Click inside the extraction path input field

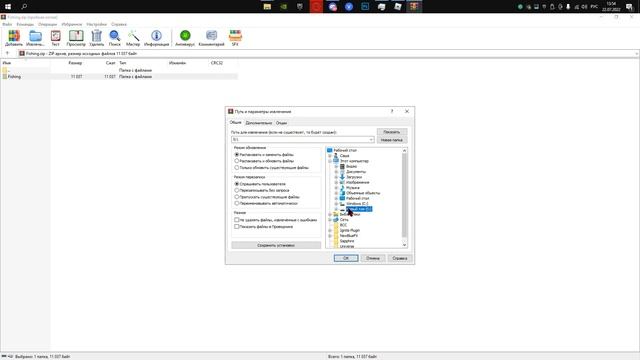[300, 140]
